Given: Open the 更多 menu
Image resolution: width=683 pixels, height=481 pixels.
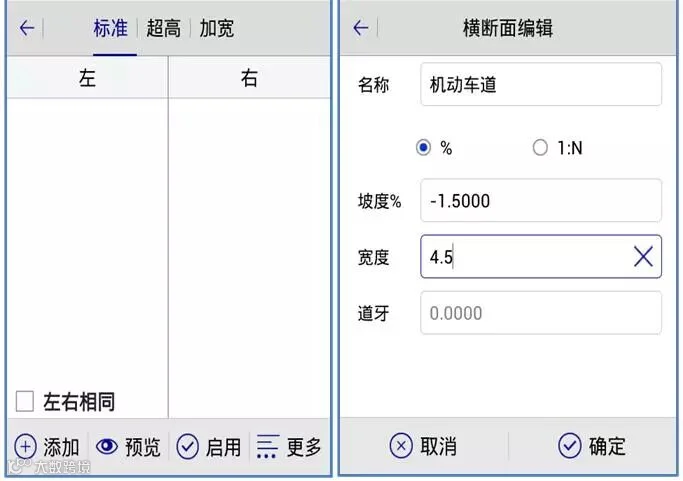Looking at the screenshot, I should click(x=289, y=447).
